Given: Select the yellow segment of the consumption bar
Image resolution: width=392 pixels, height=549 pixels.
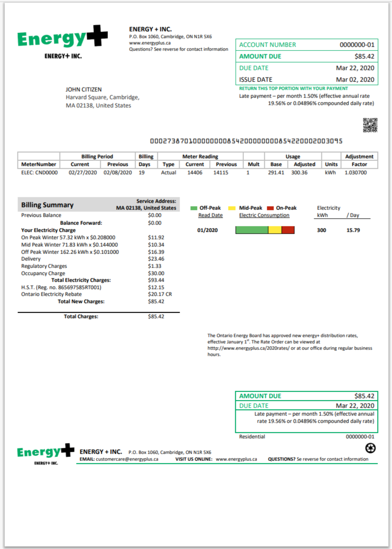Looking at the screenshot, I should [x=275, y=230].
